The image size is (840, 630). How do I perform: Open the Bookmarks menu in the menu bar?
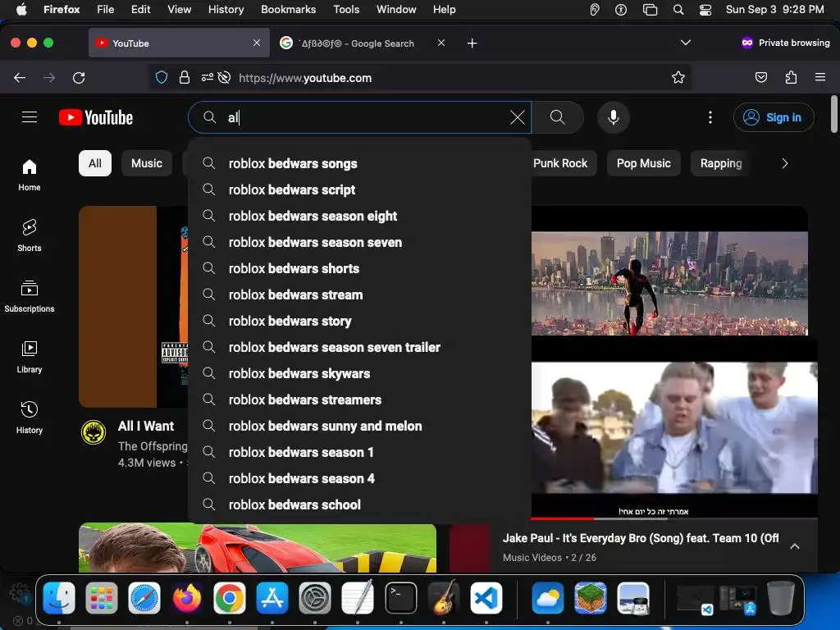288,10
